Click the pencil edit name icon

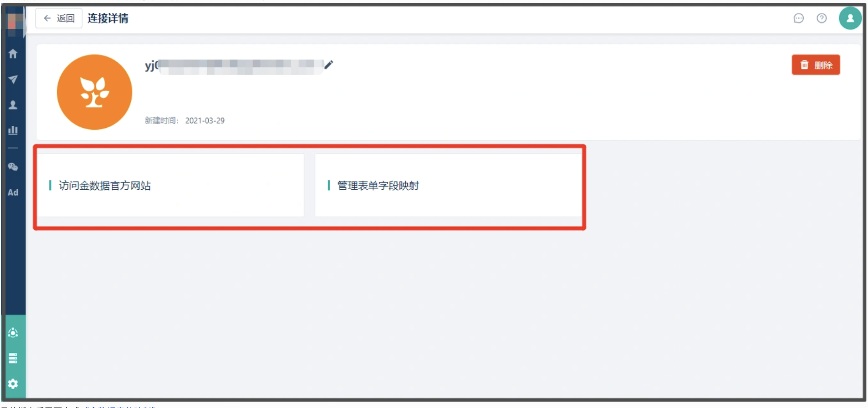coord(329,65)
